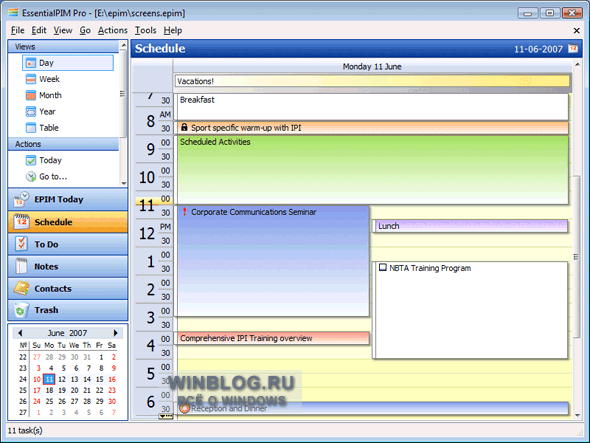Select the Vacations! all-day event
This screenshot has width=590, height=443.
click(x=372, y=81)
